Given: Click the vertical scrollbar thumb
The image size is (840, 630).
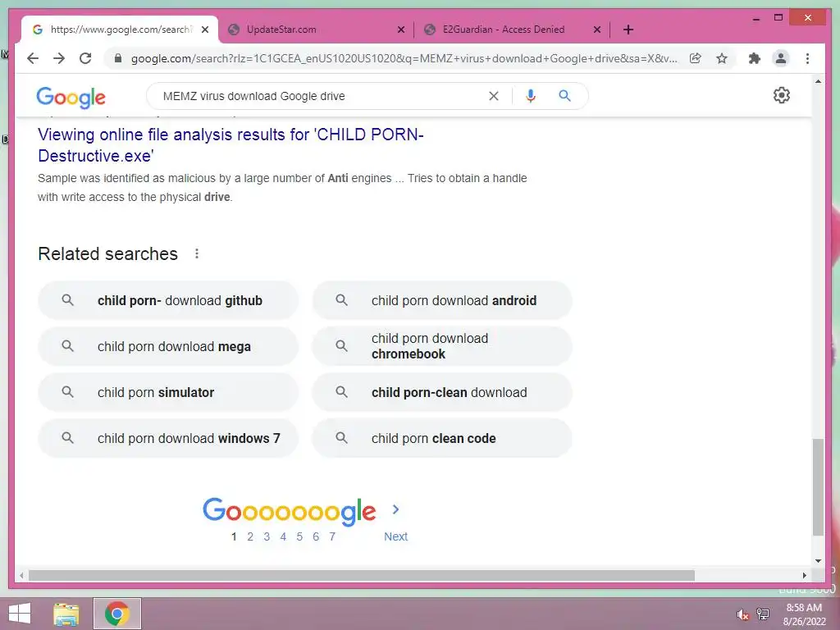Looking at the screenshot, I should coord(818,487).
